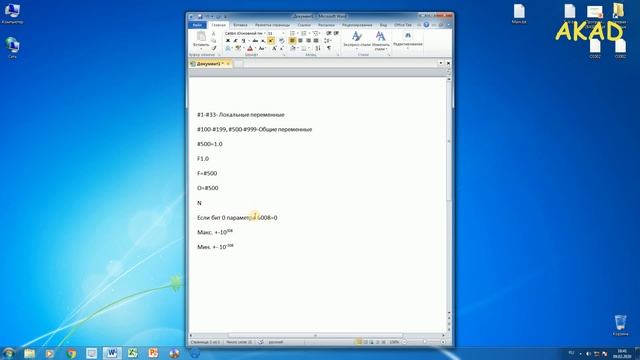Open the Файл tab
Viewport: 640px width, 360px height.
tap(198, 25)
